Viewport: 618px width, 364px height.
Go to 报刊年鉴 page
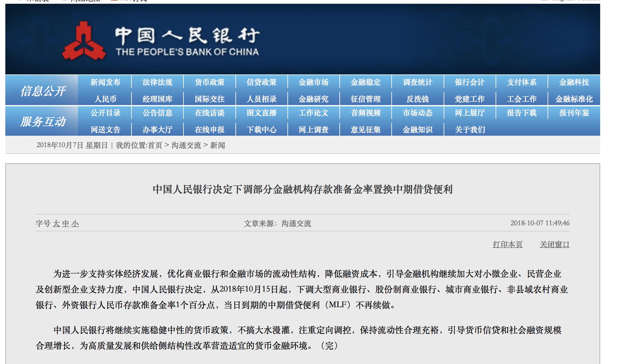[x=574, y=113]
